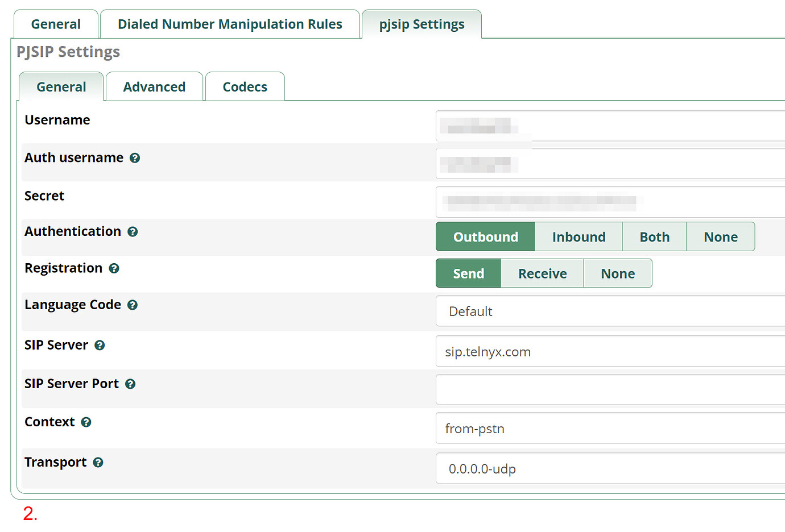
Task: Expand the Transport dropdown
Action: pos(610,469)
